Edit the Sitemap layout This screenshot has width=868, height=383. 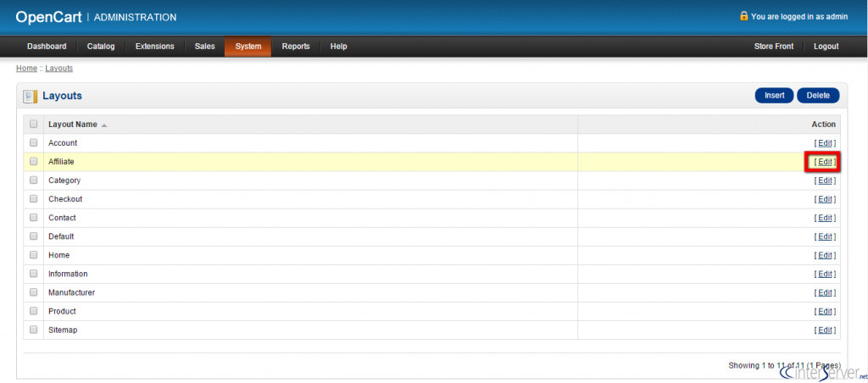(x=825, y=330)
